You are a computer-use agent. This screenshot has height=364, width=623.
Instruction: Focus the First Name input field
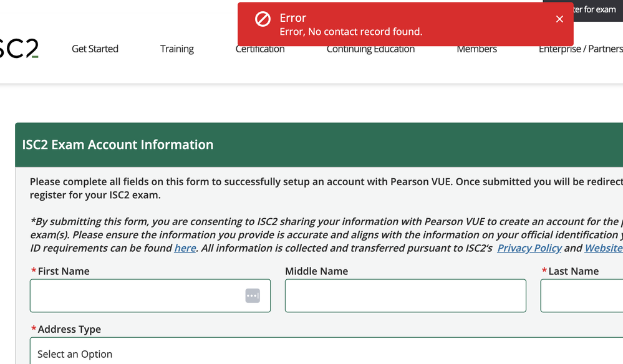[137, 295]
